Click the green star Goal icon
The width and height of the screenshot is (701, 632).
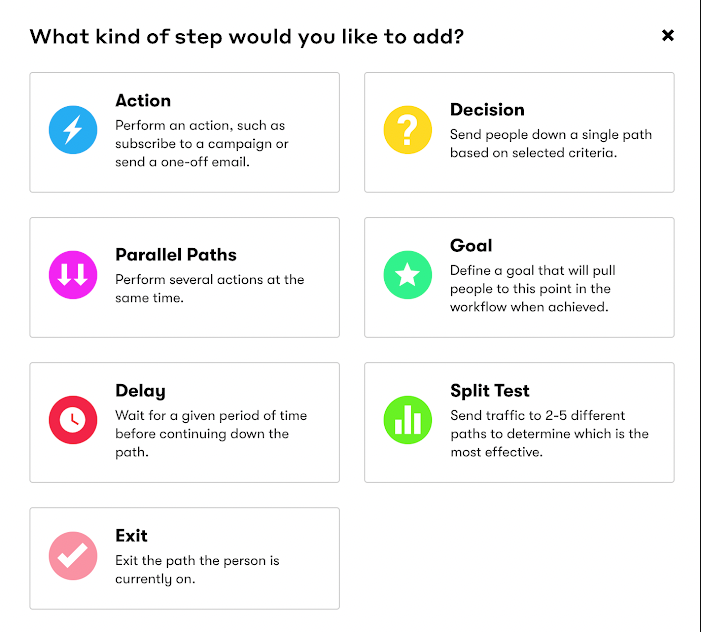pyautogui.click(x=408, y=275)
